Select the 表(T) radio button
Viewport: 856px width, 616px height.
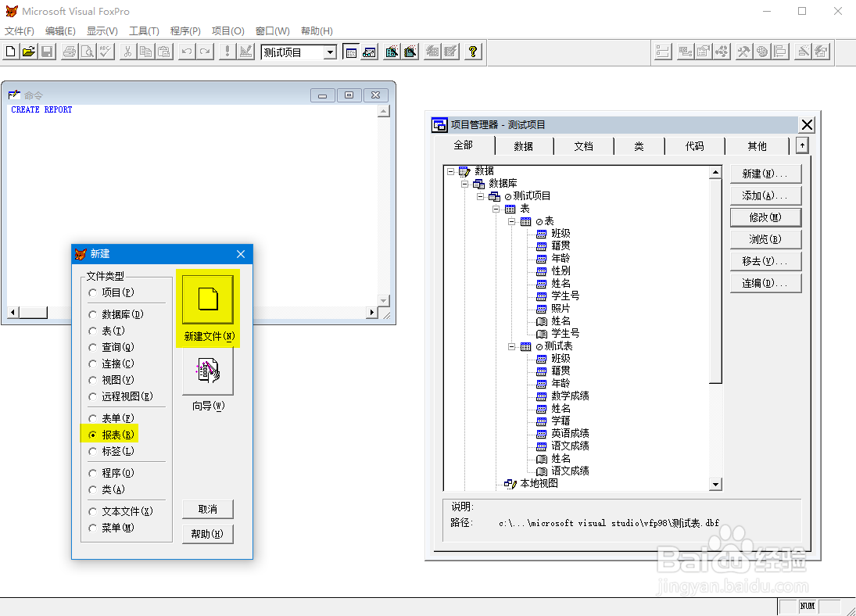[92, 331]
